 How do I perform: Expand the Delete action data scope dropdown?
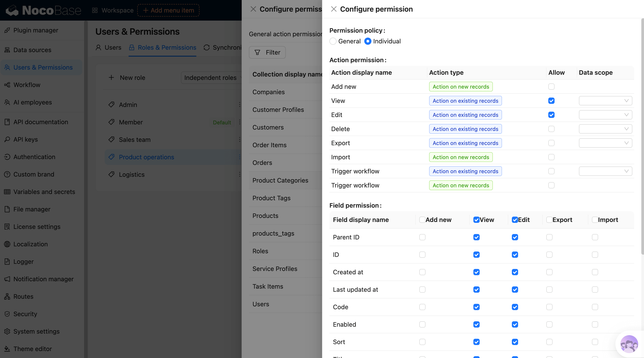coord(605,129)
